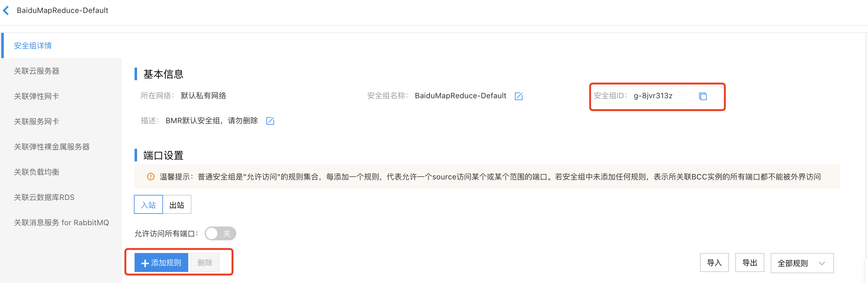Click the 基本信息 section heading
The height and width of the screenshot is (283, 868).
coord(163,74)
